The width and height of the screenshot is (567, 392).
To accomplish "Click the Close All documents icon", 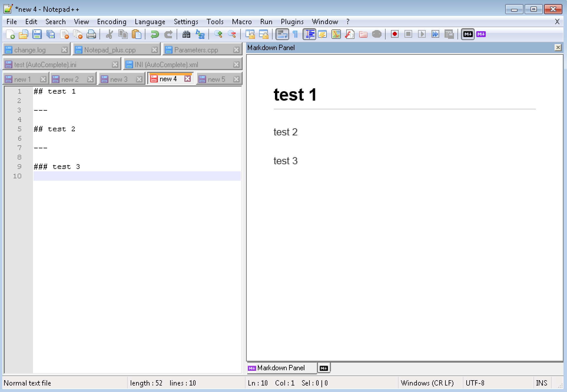I will [x=78, y=34].
